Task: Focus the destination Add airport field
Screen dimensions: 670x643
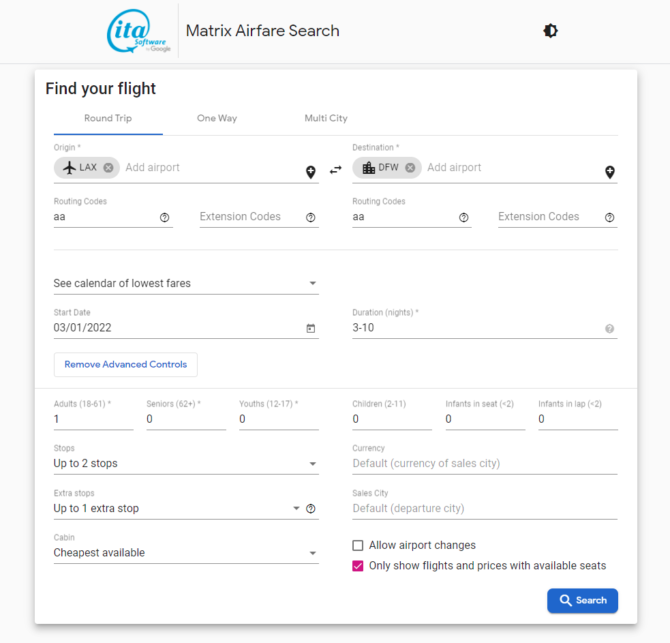Action: (x=513, y=167)
